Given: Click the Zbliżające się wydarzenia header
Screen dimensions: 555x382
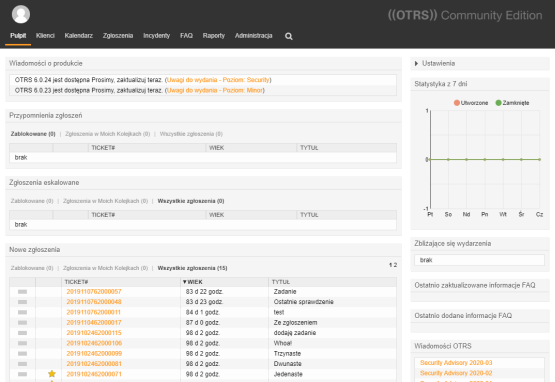Looking at the screenshot, I should pyautogui.click(x=452, y=243).
